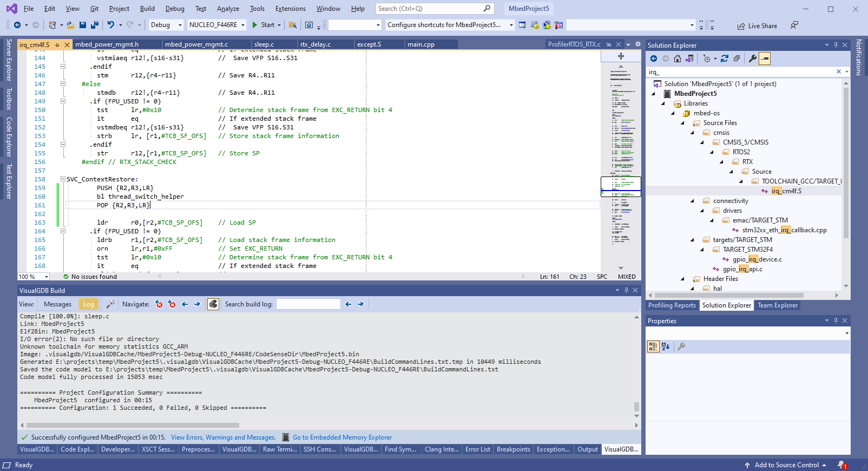Viewport: 868px width, 471px height.
Task: Toggle the build log color palette button
Action: pyautogui.click(x=213, y=304)
